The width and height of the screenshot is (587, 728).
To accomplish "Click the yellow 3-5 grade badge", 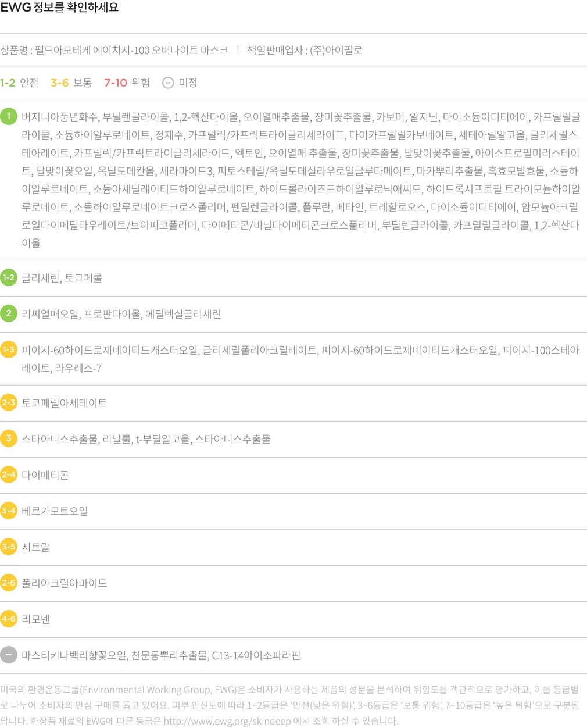I will point(9,547).
